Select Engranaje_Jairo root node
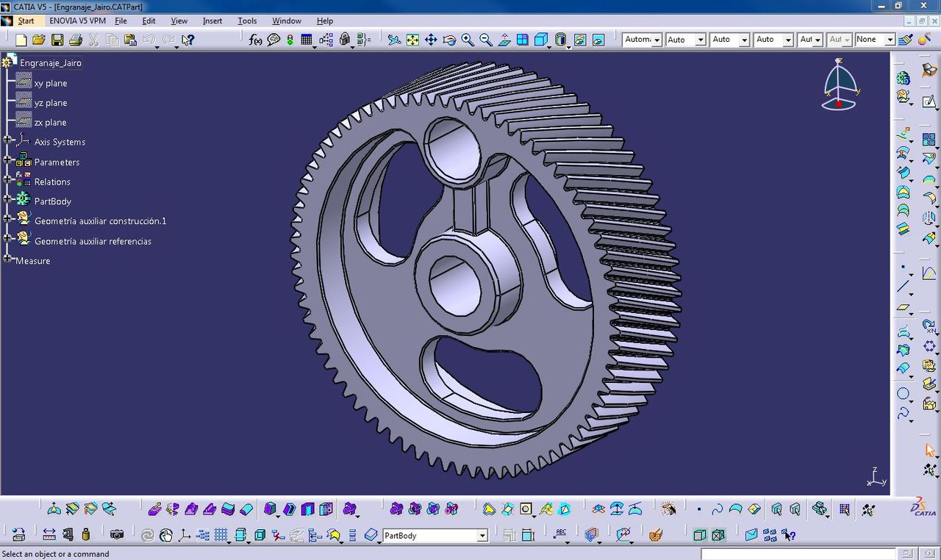Viewport: 941px width, 560px height. tap(51, 63)
